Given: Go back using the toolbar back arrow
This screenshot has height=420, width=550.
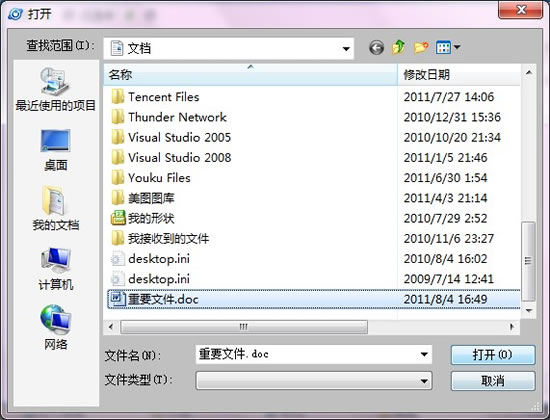Looking at the screenshot, I should click(376, 47).
